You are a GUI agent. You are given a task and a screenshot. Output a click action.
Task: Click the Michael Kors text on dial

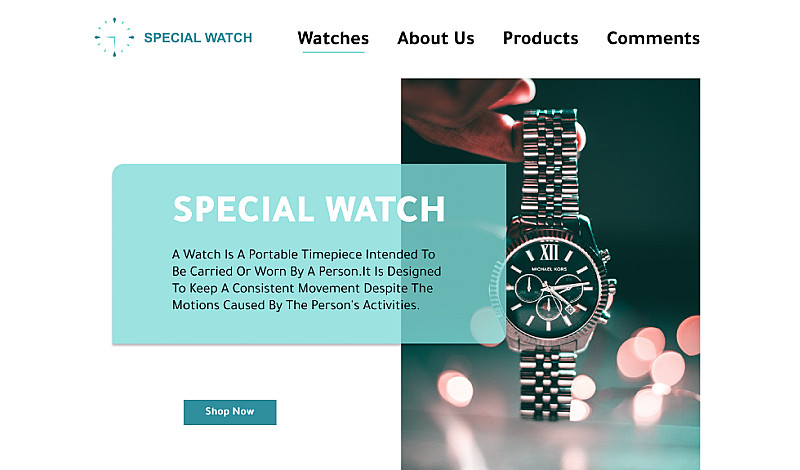(549, 269)
